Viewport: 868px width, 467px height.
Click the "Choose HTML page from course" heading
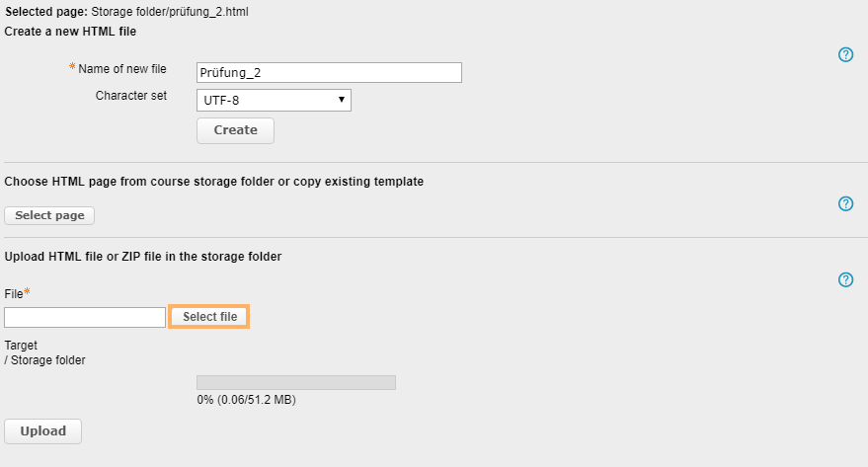tap(214, 182)
